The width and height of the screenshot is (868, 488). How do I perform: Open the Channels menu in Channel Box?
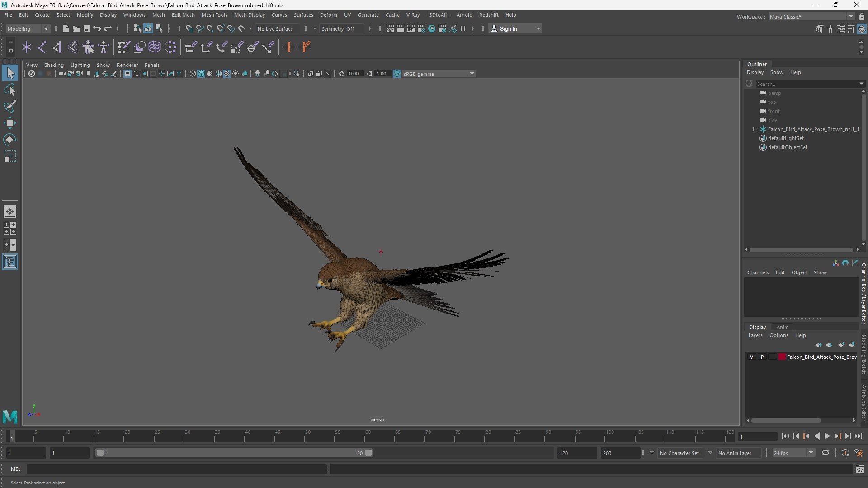tap(758, 272)
